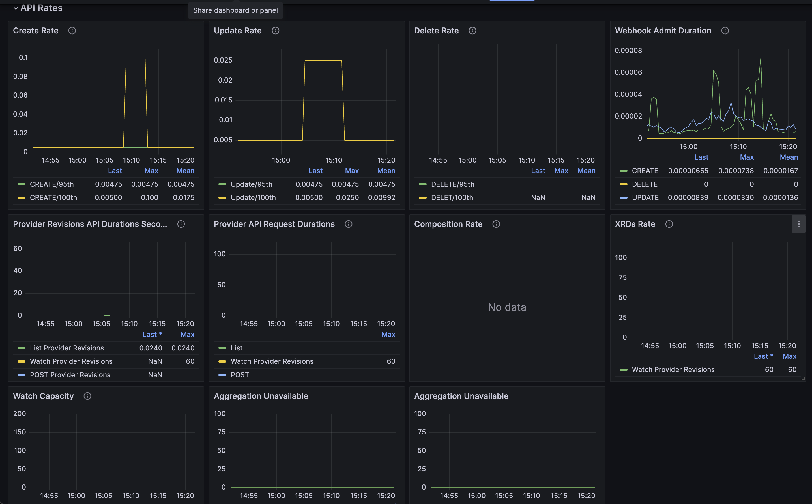Viewport: 812px width, 504px height.
Task: Click the Update Rate panel info icon
Action: pyautogui.click(x=276, y=31)
